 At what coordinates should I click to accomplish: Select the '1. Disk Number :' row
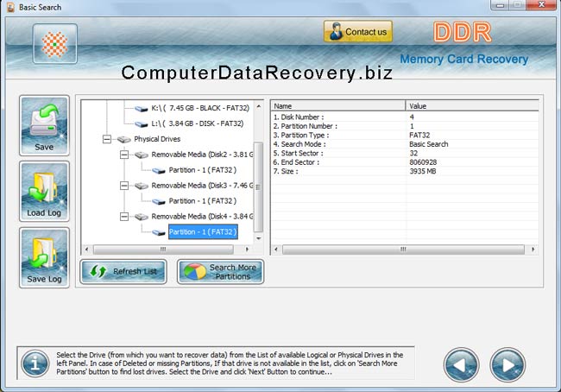pyautogui.click(x=405, y=117)
